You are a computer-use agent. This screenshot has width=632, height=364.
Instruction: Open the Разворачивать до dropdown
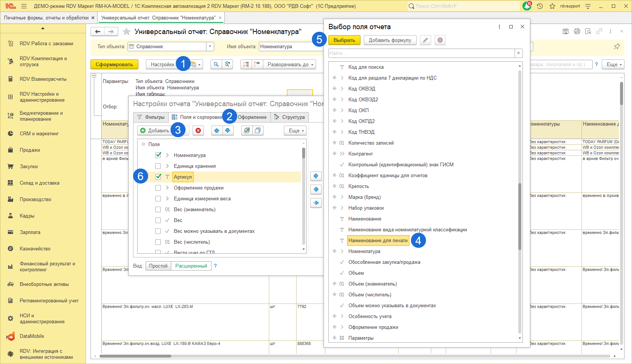point(289,64)
